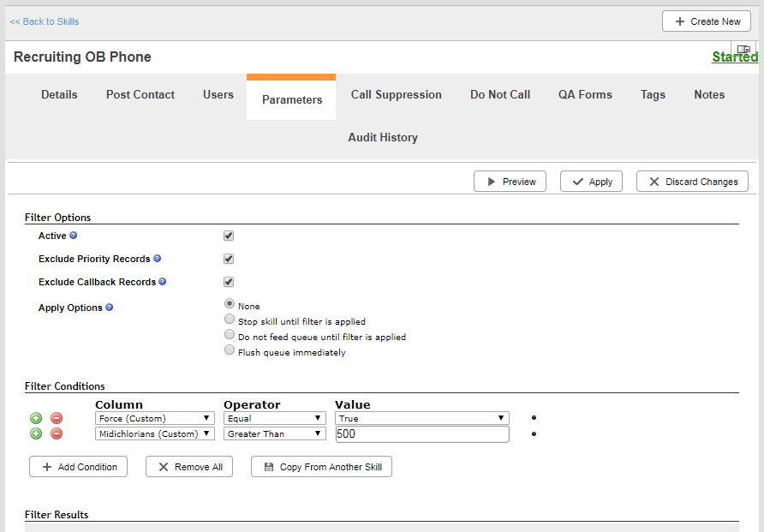The height and width of the screenshot is (532, 764).
Task: Open help icon beside Exclude Callback Records
Action: point(162,282)
